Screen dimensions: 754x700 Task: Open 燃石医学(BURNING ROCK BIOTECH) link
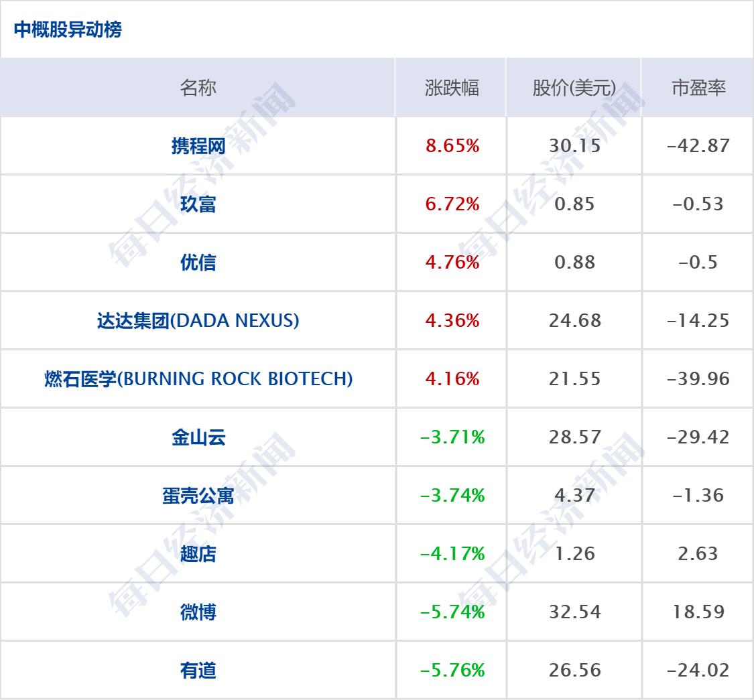point(198,379)
